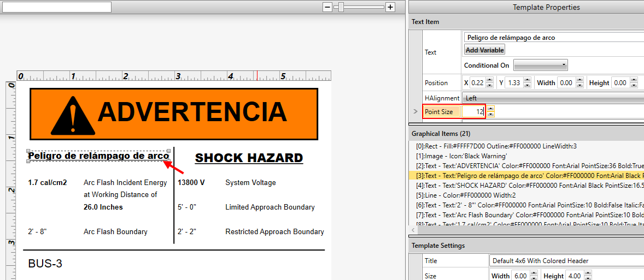
Task: Expand the Point Size row arrow
Action: coord(415,111)
